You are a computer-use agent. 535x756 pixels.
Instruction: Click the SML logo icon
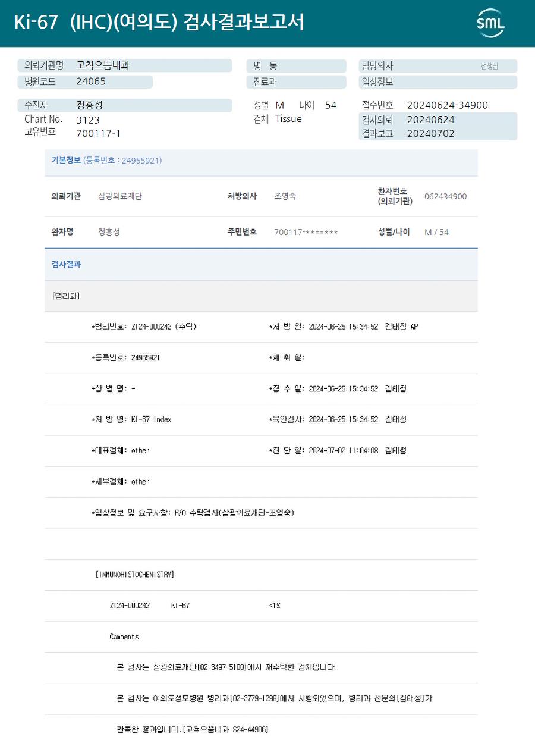(x=490, y=23)
